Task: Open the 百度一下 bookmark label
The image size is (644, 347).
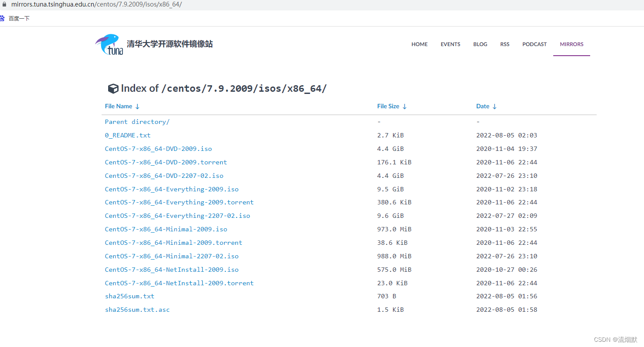Action: [x=19, y=19]
